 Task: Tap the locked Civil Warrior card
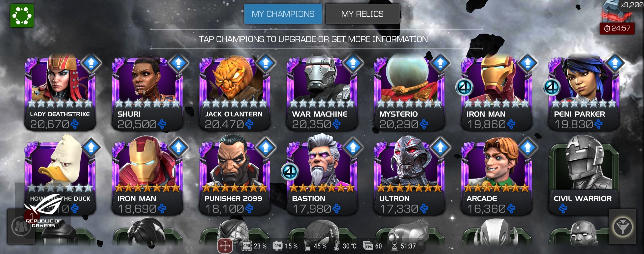coord(584,176)
